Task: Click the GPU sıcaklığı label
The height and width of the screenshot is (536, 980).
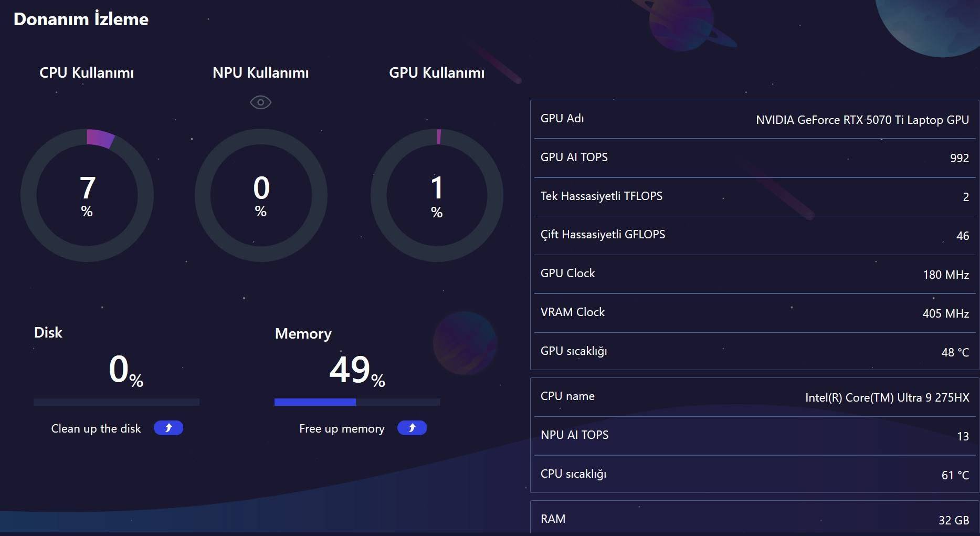Action: coord(574,351)
